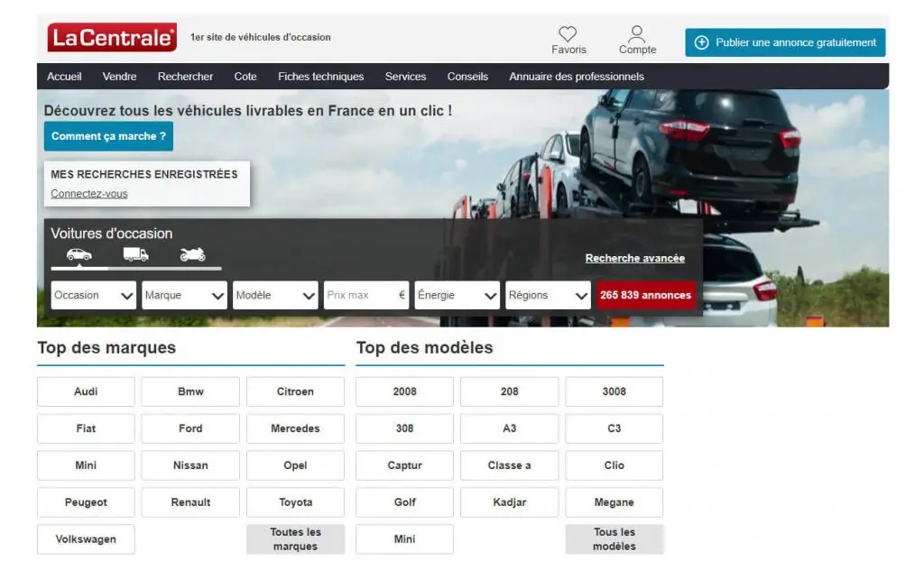Open the Accueil menu item
This screenshot has height=579, width=924.
click(x=64, y=77)
